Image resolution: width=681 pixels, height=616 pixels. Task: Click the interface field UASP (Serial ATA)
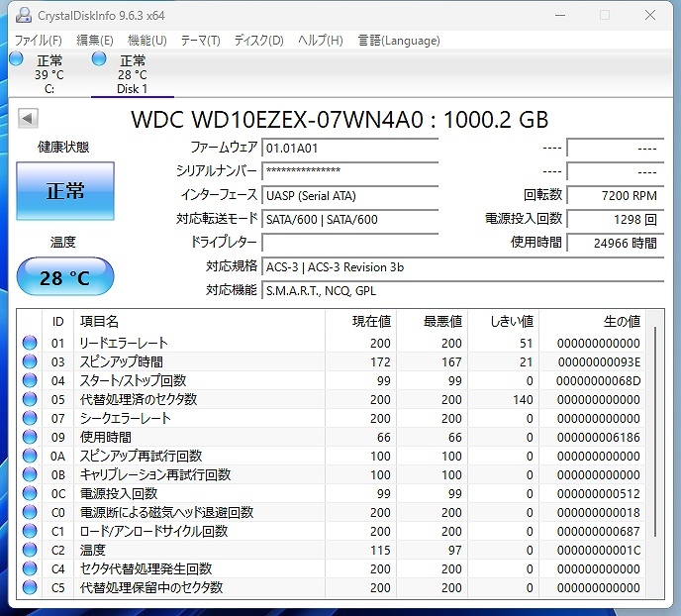click(350, 195)
